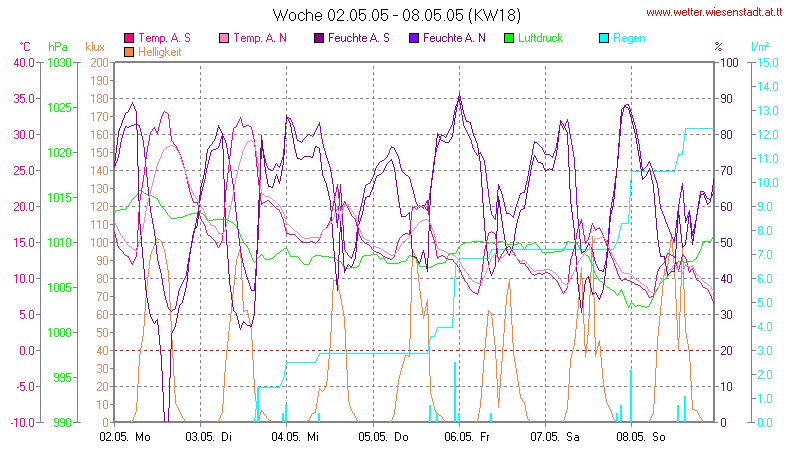Click the 40.0 temperature axis value
Screen dimensions: 790x460
point(24,63)
